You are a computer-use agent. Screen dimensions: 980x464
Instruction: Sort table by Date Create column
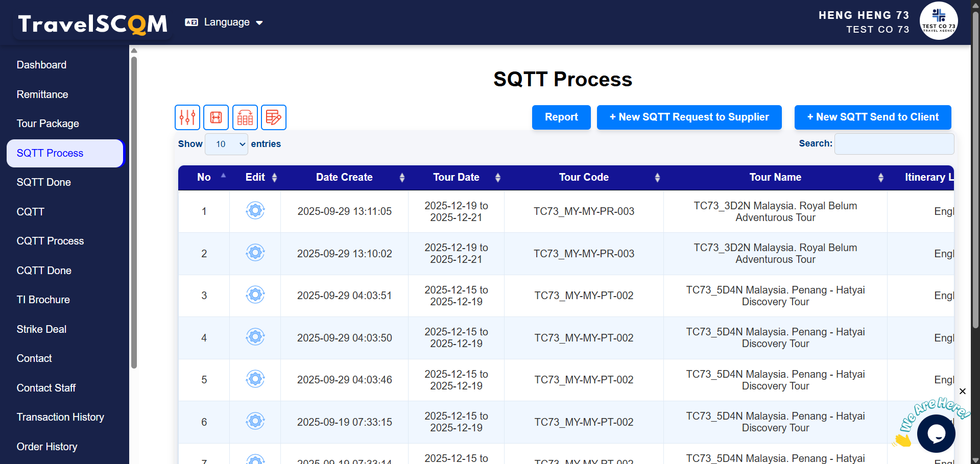[344, 177]
